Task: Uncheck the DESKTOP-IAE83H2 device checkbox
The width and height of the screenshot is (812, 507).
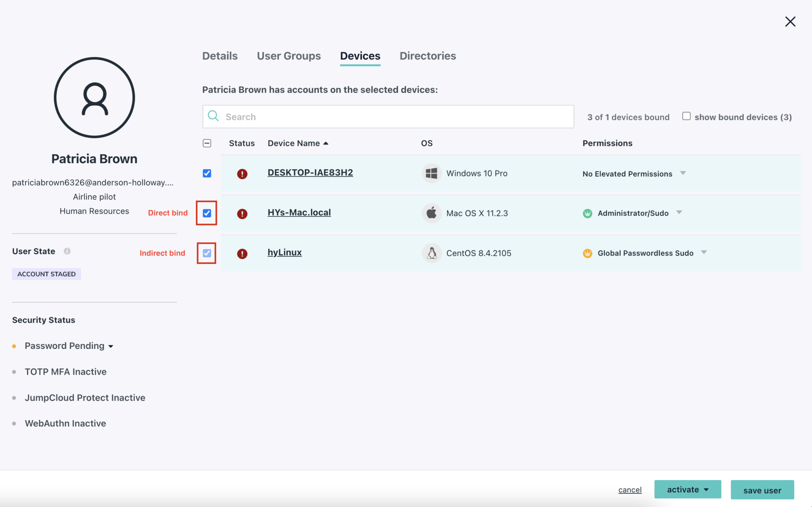Action: pos(207,173)
